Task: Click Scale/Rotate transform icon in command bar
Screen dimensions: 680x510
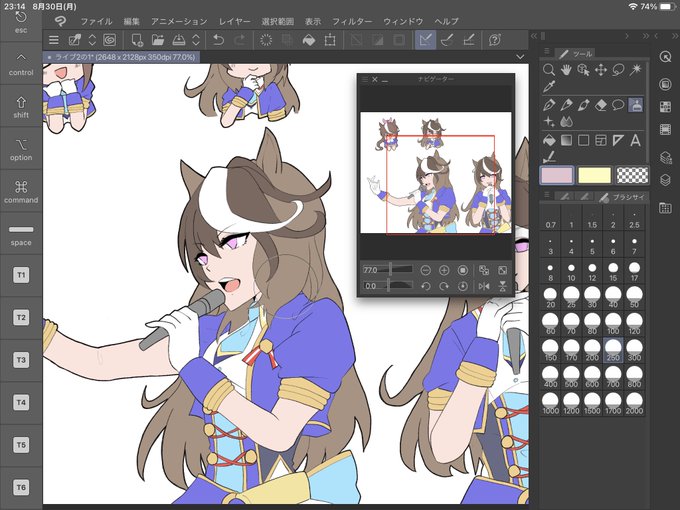Action: pyautogui.click(x=330, y=40)
